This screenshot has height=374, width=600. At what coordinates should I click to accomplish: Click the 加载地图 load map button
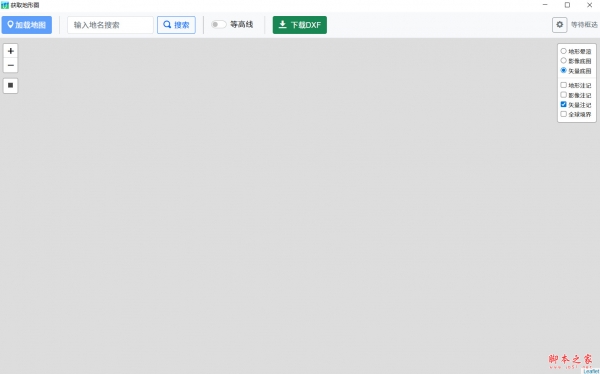pyautogui.click(x=26, y=25)
